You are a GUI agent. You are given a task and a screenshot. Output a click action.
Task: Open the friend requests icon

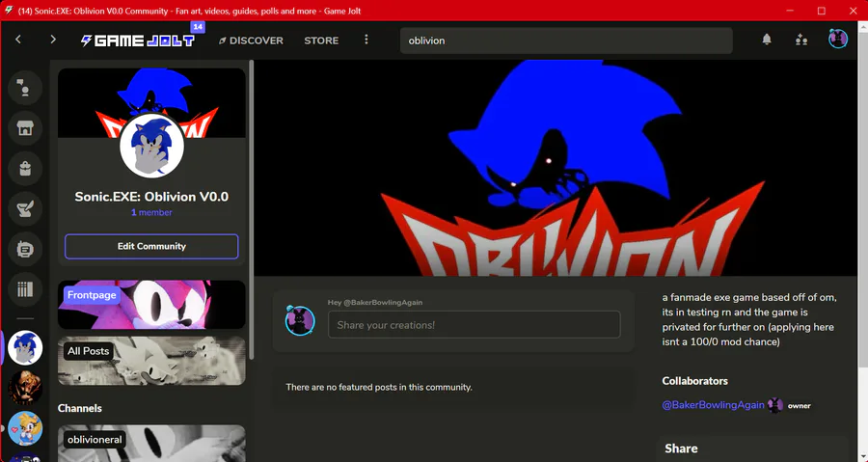(801, 40)
